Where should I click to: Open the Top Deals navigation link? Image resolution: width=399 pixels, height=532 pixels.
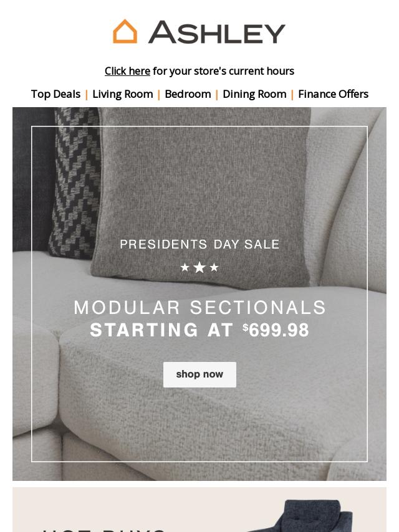pyautogui.click(x=55, y=94)
